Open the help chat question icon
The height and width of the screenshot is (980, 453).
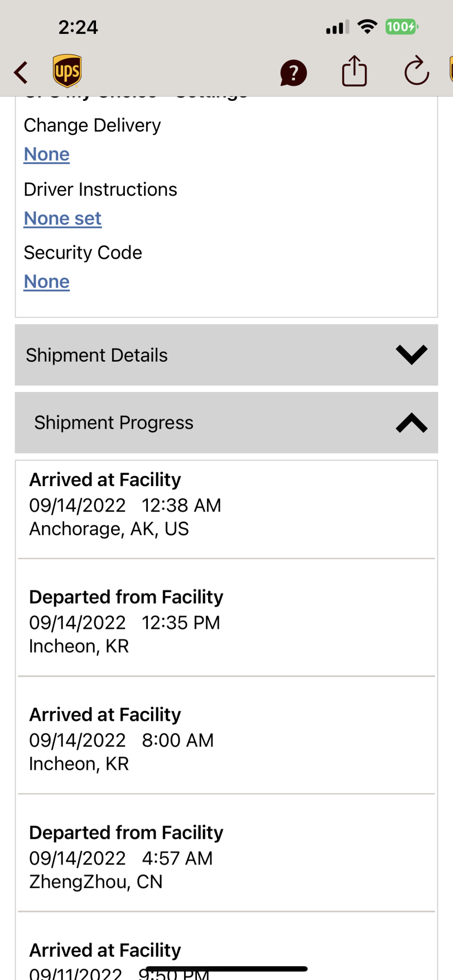pyautogui.click(x=293, y=73)
